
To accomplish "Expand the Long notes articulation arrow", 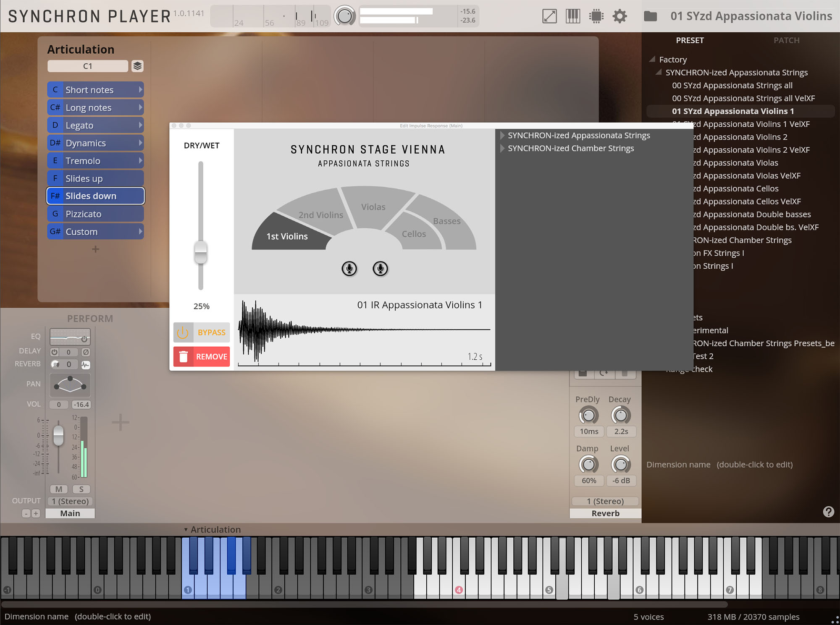I will click(x=140, y=107).
